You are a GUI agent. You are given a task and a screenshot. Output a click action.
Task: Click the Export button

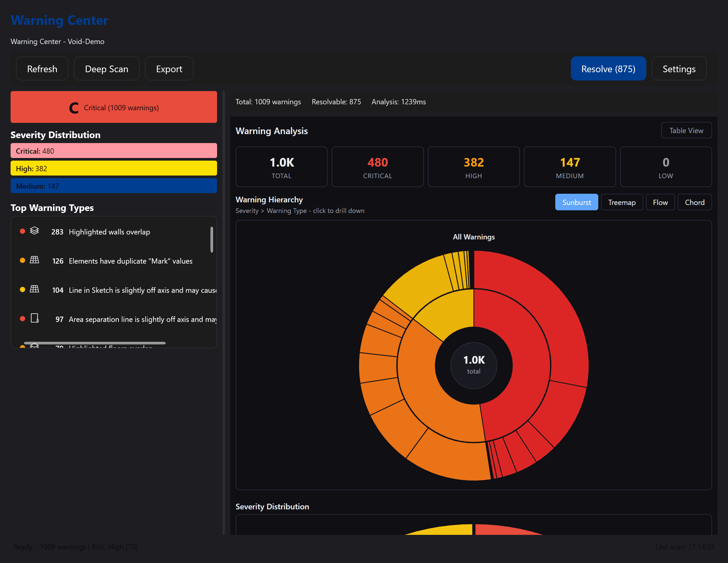(x=169, y=69)
